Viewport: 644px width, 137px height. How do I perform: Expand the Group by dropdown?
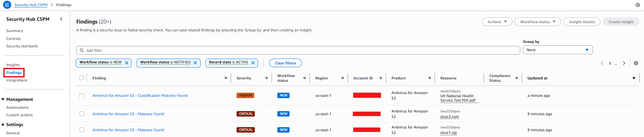coord(557,50)
